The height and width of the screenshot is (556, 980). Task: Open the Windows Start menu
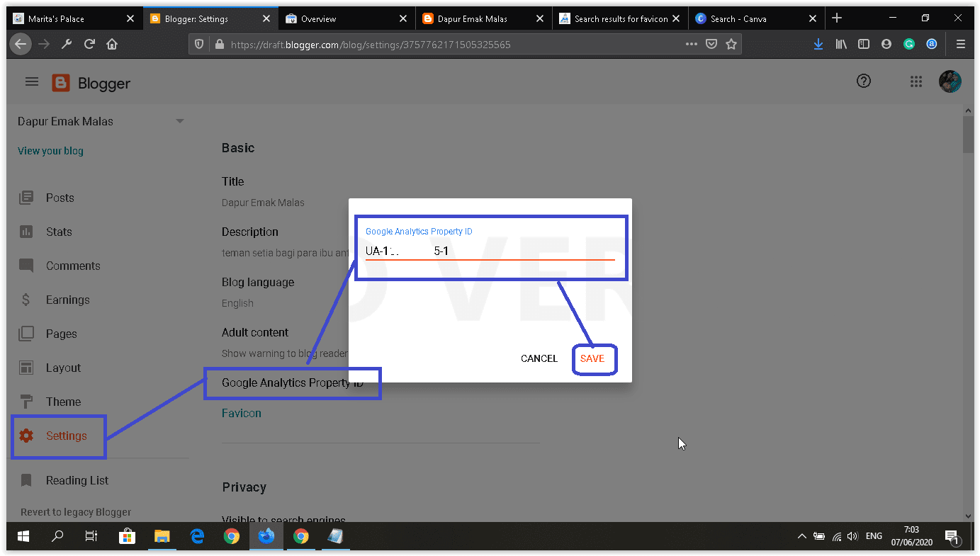[23, 537]
